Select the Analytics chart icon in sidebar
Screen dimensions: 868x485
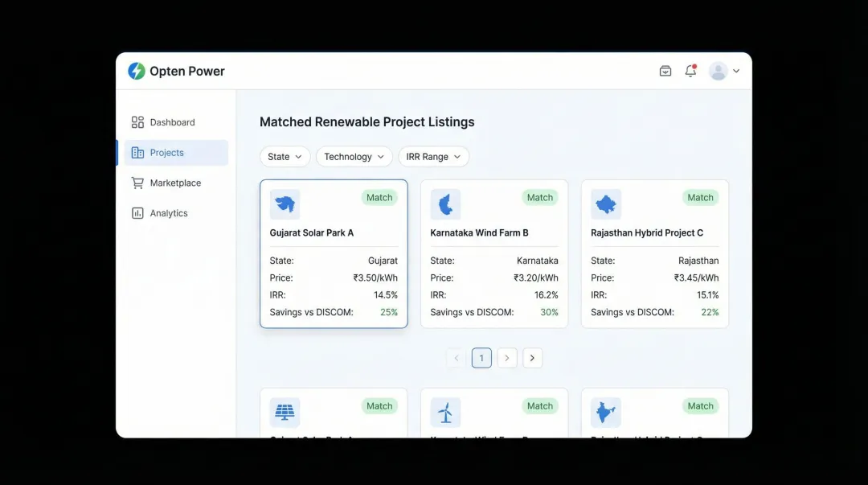pyautogui.click(x=135, y=212)
